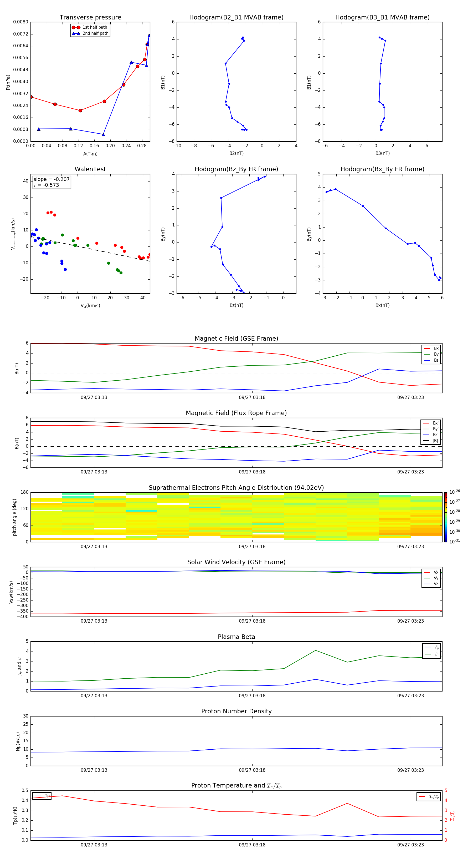Screen dimensions: 473x868
Task: Click "09/27 03:18" under the GSE magnetic field plot
Action: 252,398
